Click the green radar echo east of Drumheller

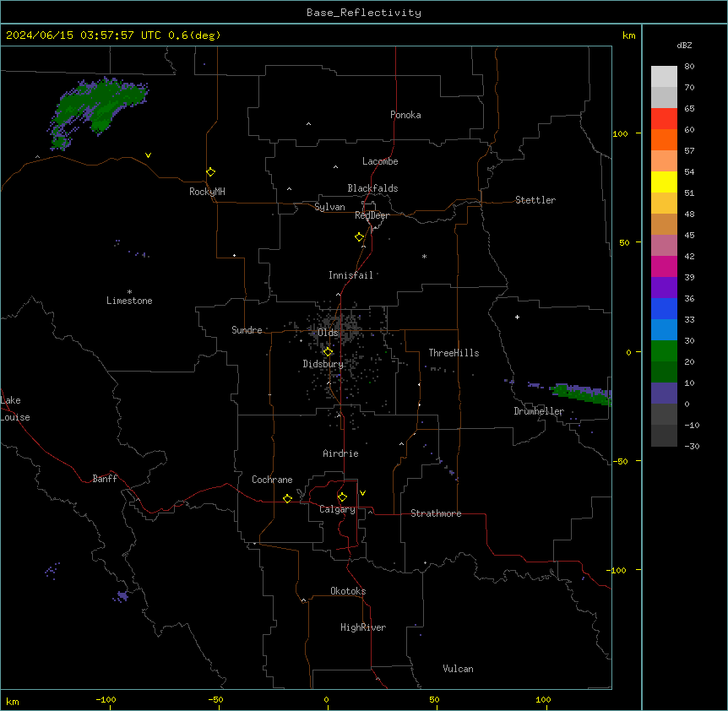click(581, 393)
